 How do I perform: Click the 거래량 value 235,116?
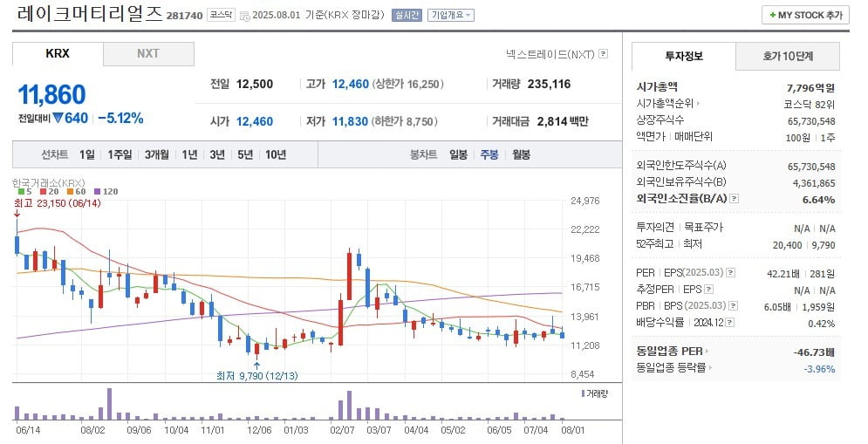(x=549, y=84)
